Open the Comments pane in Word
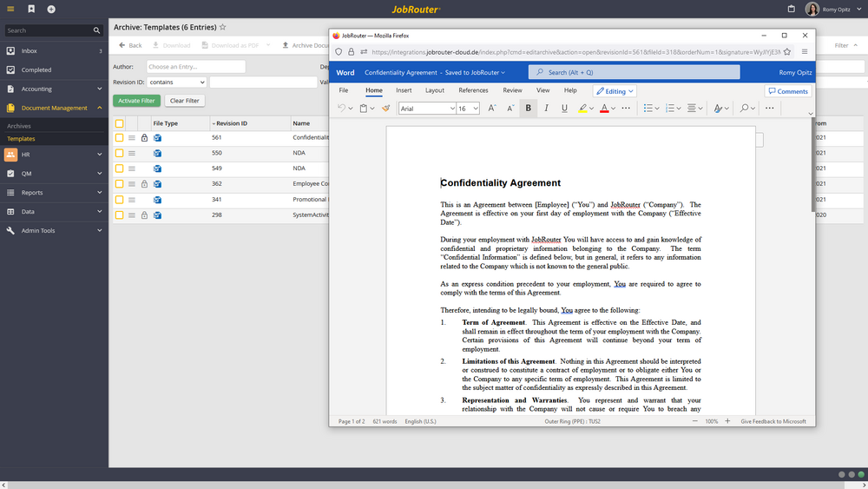Screen dimensions: 868x489 788,91
